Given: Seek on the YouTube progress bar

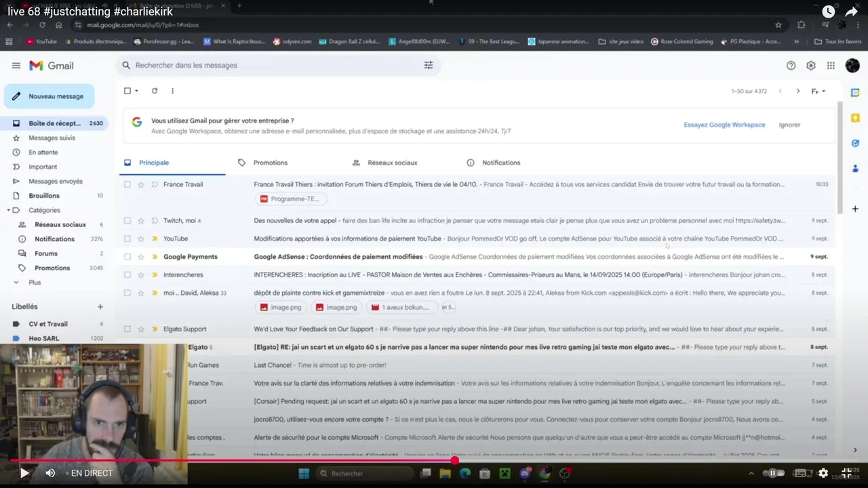Looking at the screenshot, I should click(434, 460).
